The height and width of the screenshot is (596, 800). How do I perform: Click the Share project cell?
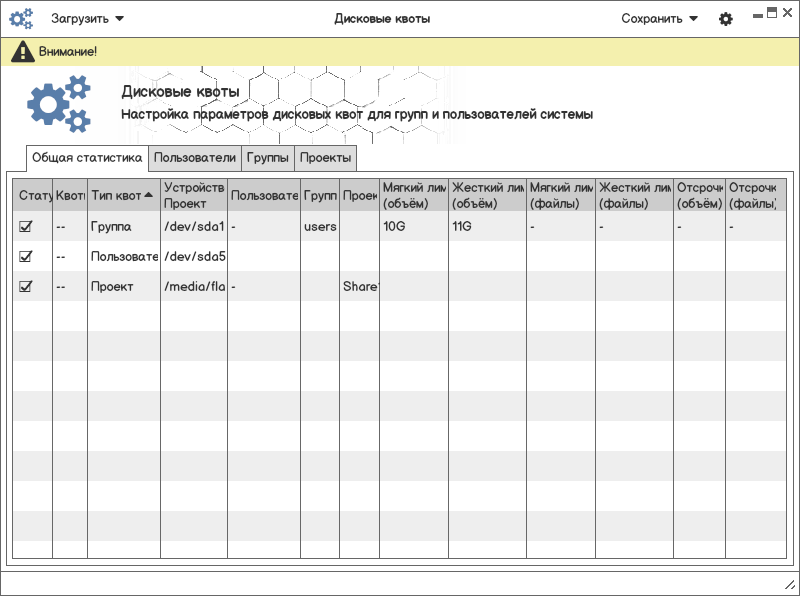coord(359,286)
